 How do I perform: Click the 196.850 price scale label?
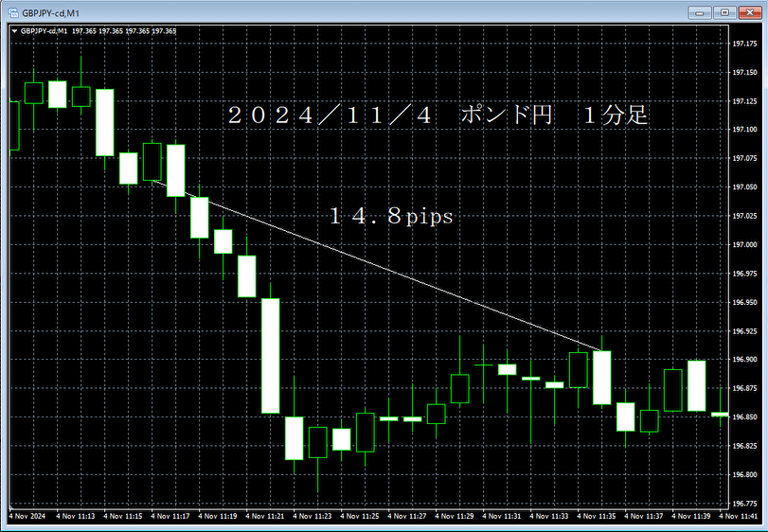pos(744,417)
